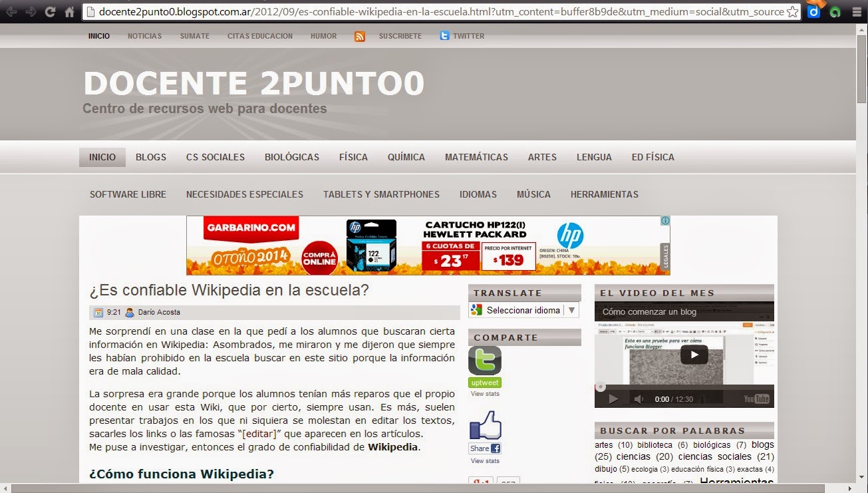
Task: Click the video title Cómo comenzar un blog
Action: [x=648, y=311]
